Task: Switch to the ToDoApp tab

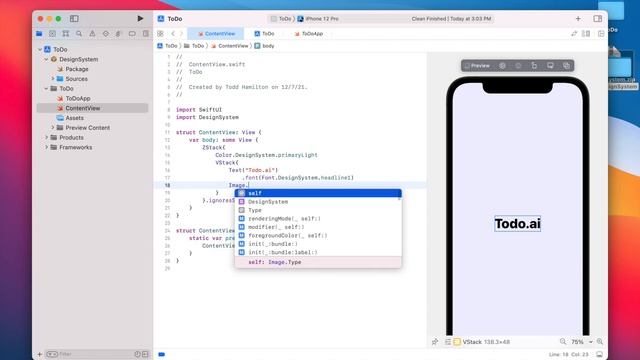Action: (x=309, y=33)
